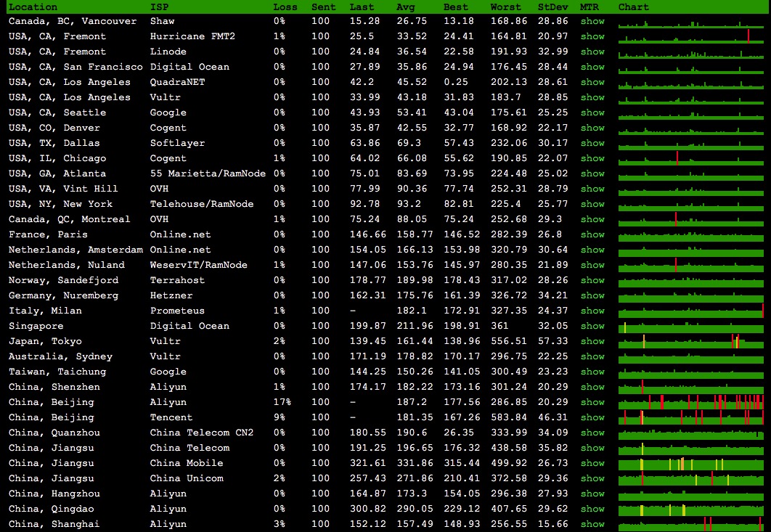Show MTR for Amsterdam Online.net
Image resolution: width=771 pixels, height=532 pixels.
pos(592,250)
